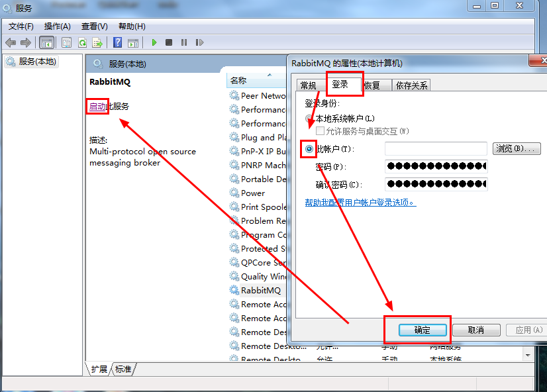The height and width of the screenshot is (392, 547).
Task: Click the Pause Service toolbar icon
Action: click(x=184, y=42)
